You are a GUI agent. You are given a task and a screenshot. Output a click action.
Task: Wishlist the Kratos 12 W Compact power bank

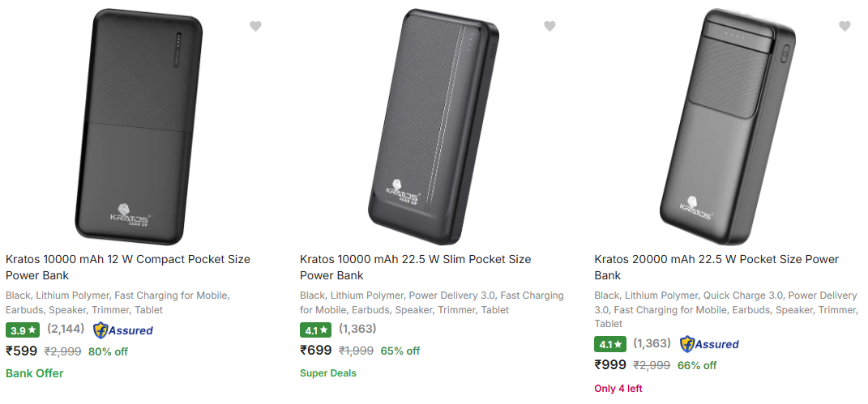coord(255,26)
